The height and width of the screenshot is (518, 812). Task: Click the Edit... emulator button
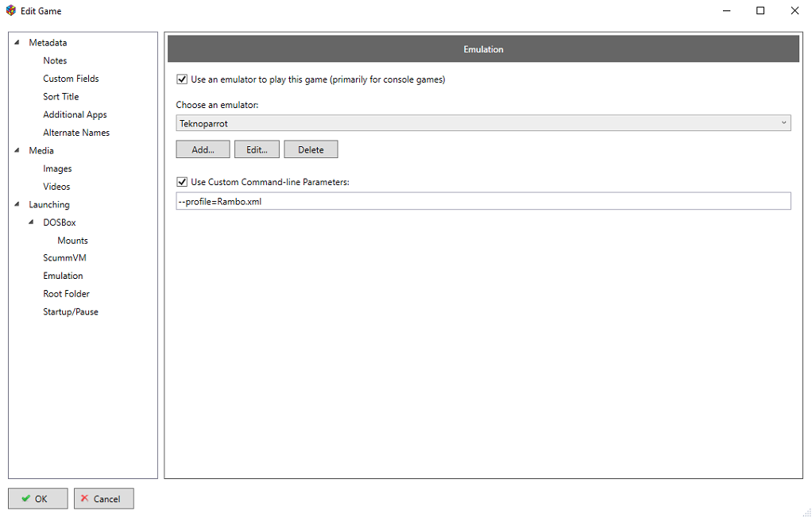pos(257,149)
